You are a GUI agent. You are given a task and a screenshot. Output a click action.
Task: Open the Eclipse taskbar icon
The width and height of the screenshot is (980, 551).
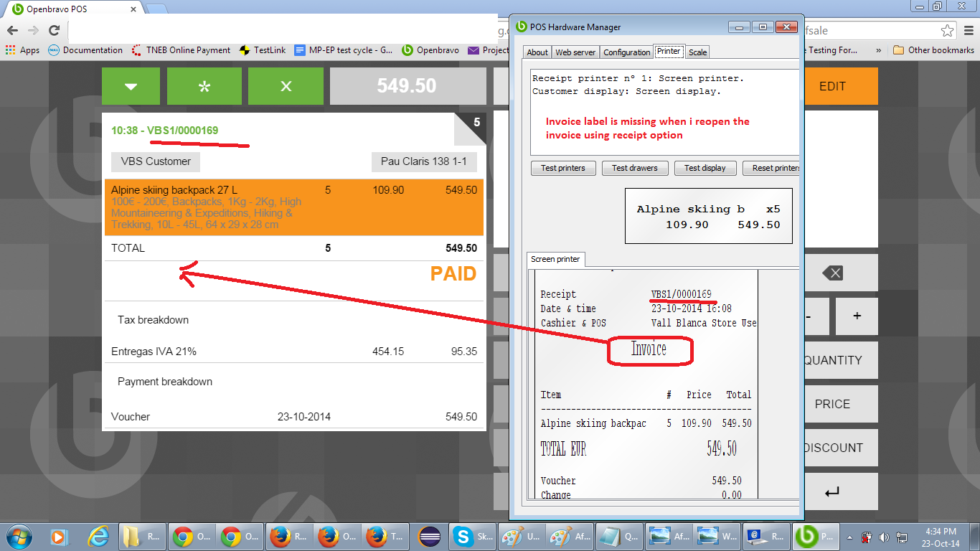coord(429,536)
